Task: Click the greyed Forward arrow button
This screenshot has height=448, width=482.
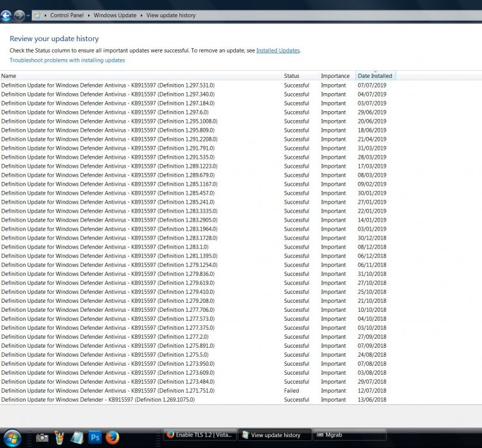Action: coord(19,15)
